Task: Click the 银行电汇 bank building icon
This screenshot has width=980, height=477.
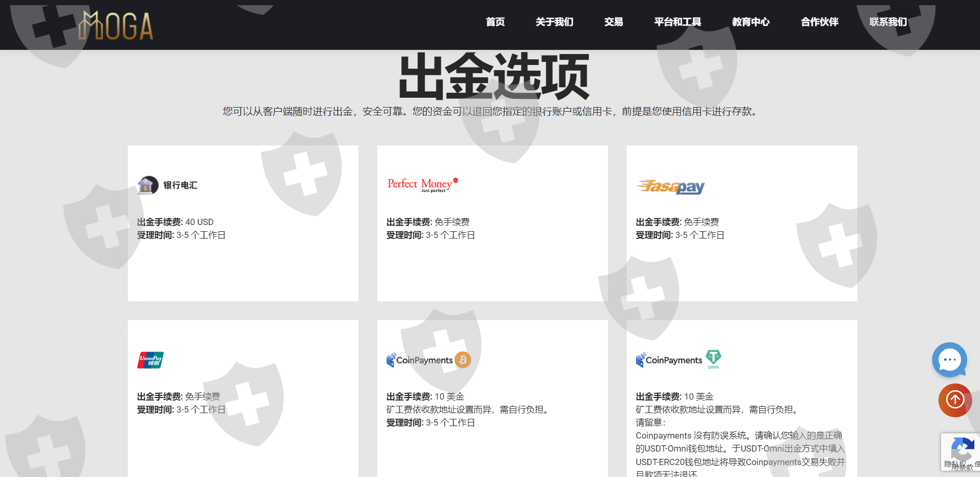Action: 148,185
